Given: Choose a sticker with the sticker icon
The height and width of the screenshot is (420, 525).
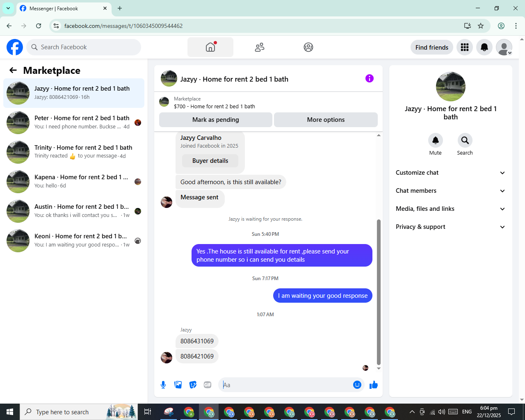Looking at the screenshot, I should (x=193, y=385).
